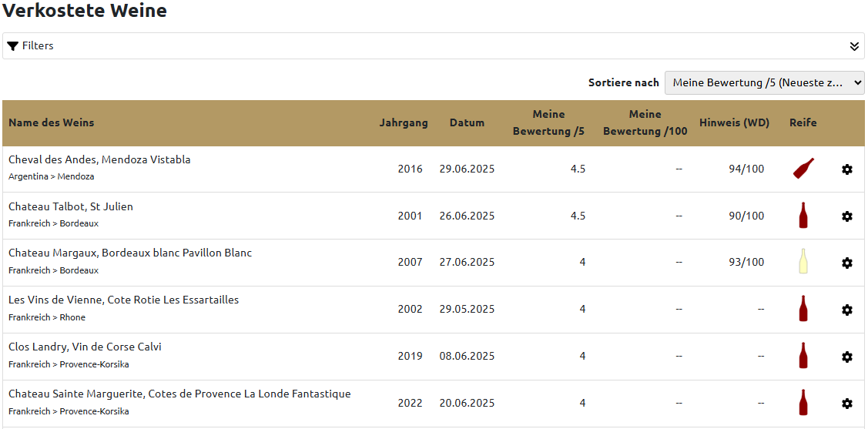
Task: Open Cheval des Andes, Mendoza Vistabla wine
Action: pyautogui.click(x=99, y=159)
